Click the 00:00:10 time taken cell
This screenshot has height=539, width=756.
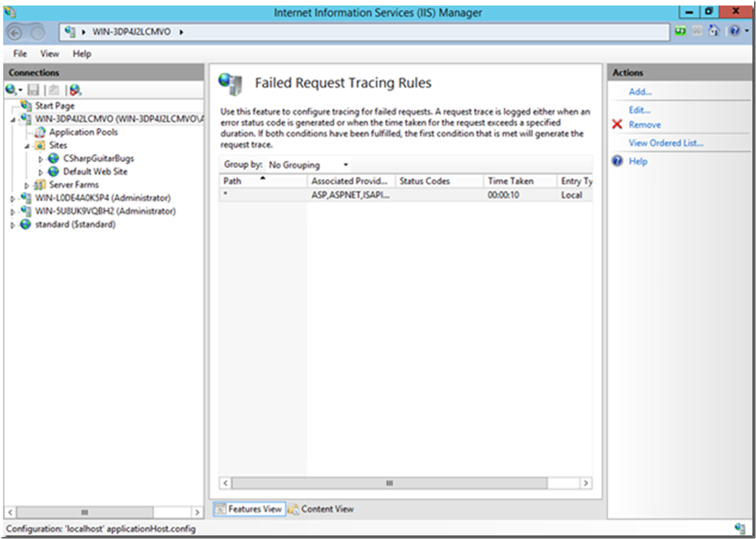click(504, 195)
